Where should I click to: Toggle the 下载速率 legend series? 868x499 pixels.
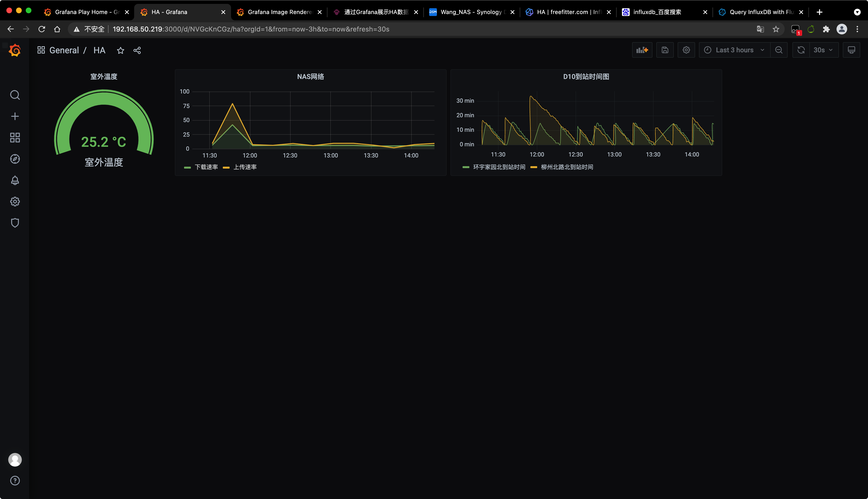(206, 167)
